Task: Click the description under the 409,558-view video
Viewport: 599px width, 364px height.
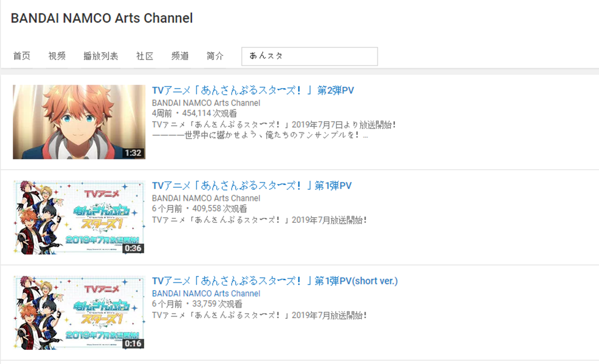Action: pyautogui.click(x=259, y=220)
